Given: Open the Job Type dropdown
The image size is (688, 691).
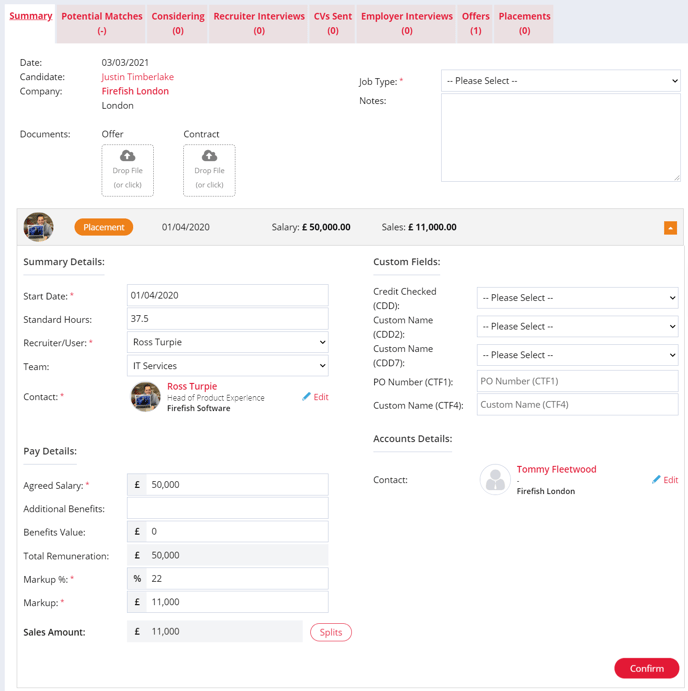Looking at the screenshot, I should click(x=561, y=81).
